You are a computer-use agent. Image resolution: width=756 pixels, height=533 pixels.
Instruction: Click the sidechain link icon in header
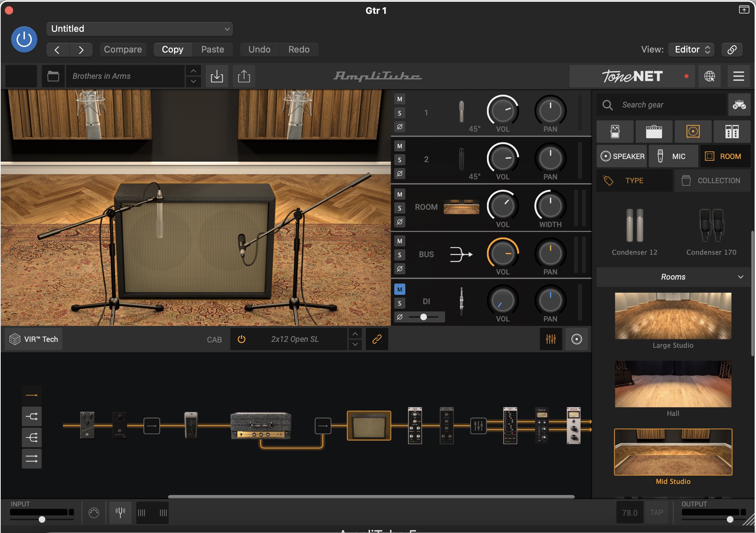pos(732,49)
